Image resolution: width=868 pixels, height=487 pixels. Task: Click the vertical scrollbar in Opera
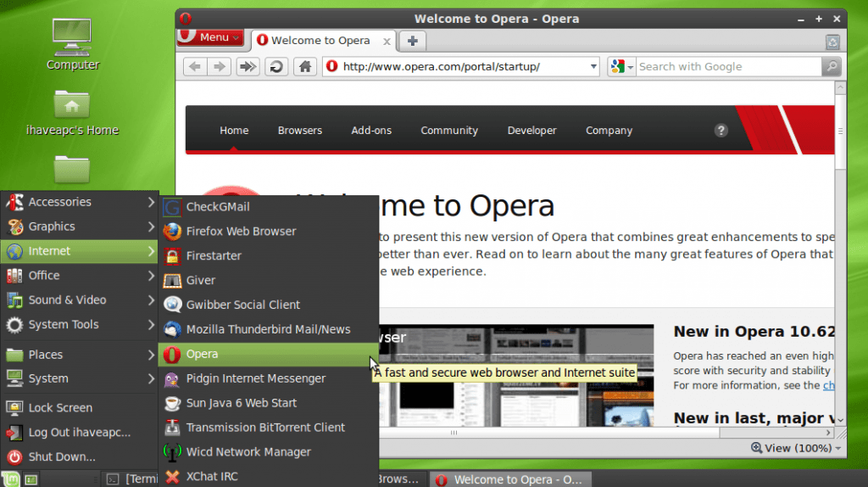840,132
